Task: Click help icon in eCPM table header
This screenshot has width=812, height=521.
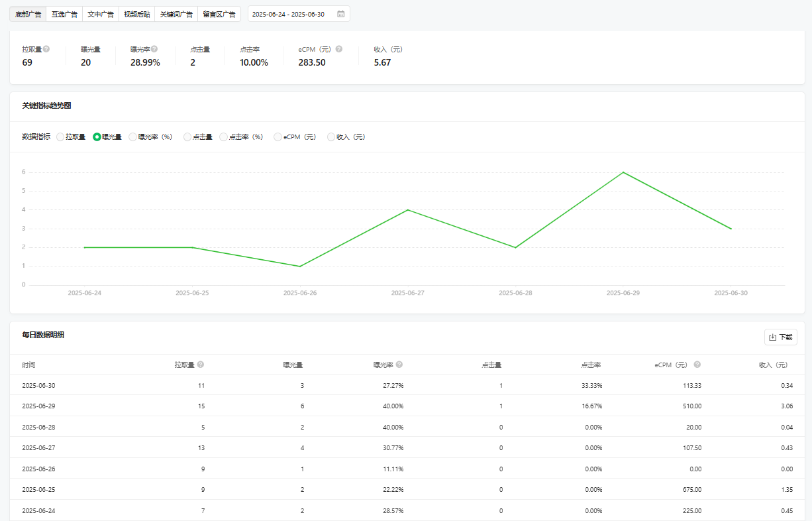Action: pos(697,365)
